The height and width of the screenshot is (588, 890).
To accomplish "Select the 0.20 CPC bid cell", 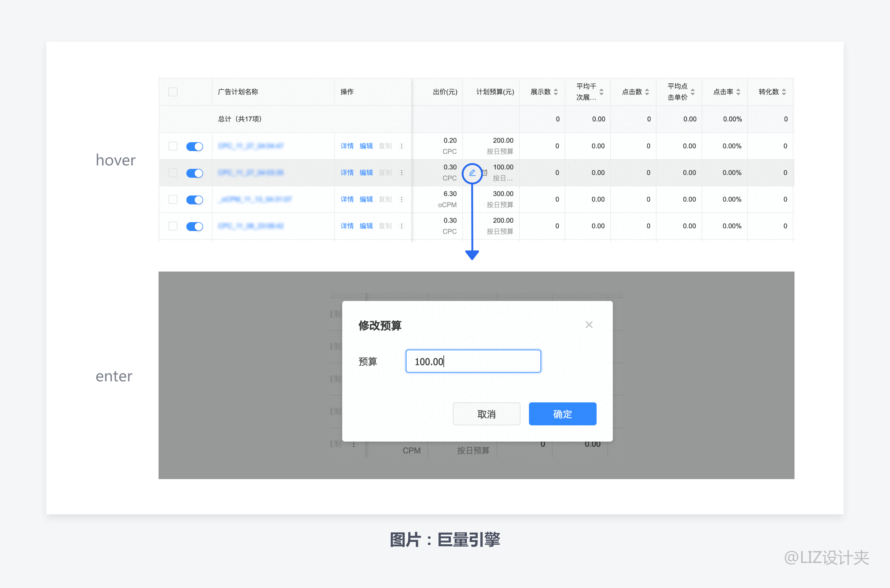I will (x=437, y=146).
